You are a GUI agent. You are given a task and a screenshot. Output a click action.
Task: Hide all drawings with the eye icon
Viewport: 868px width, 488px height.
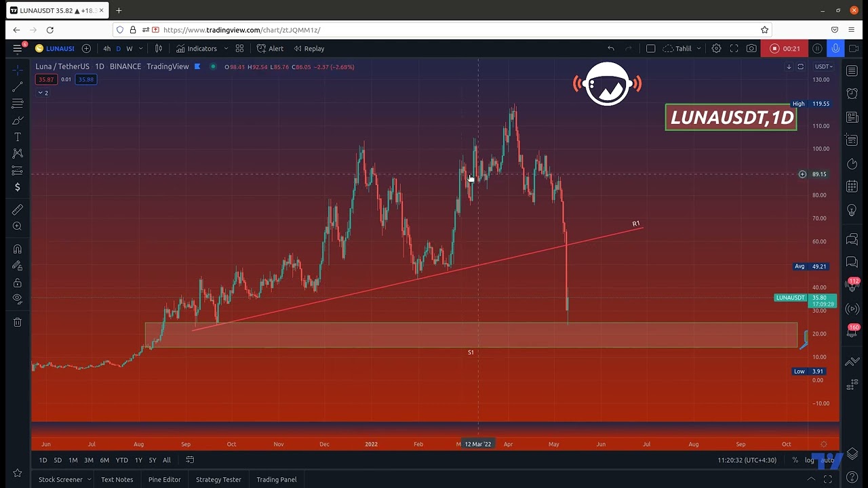pos(18,299)
